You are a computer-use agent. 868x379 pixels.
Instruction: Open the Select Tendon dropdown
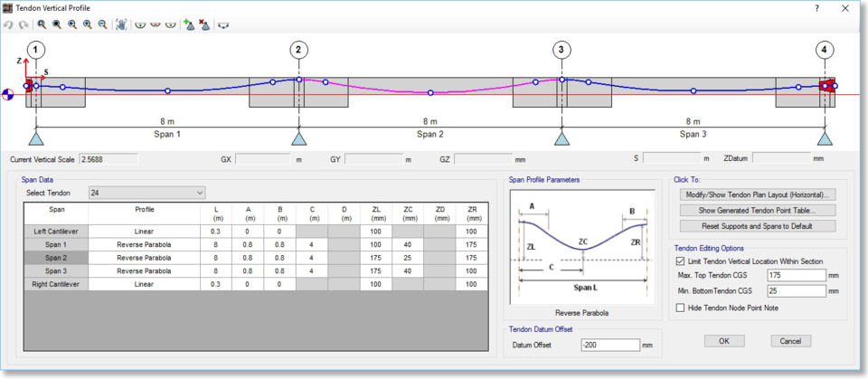click(146, 193)
